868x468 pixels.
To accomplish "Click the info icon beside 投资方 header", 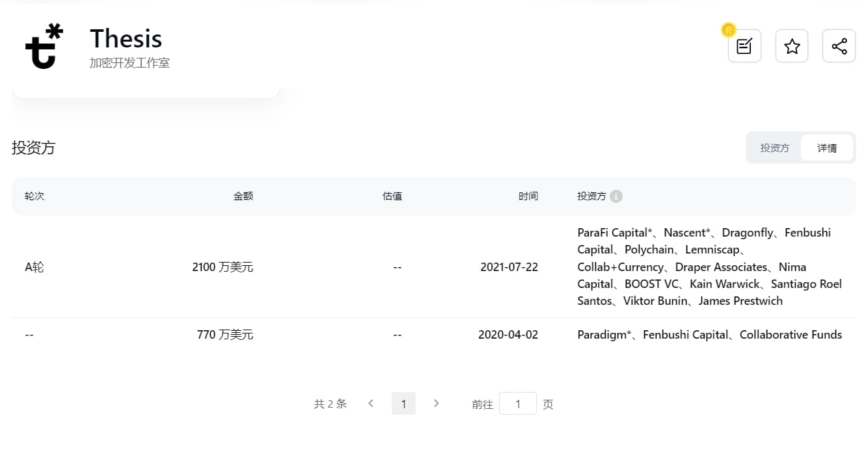I will click(x=616, y=196).
